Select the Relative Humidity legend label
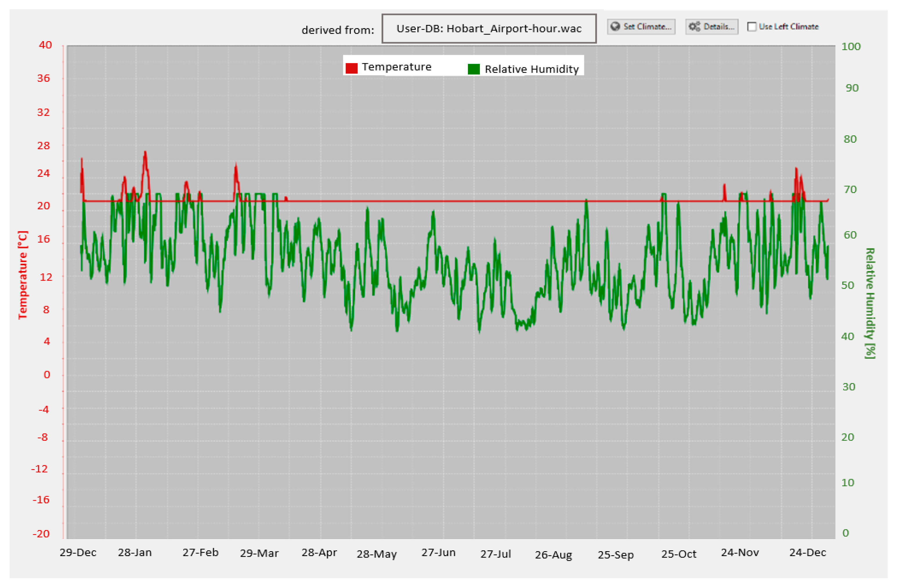 tap(531, 69)
